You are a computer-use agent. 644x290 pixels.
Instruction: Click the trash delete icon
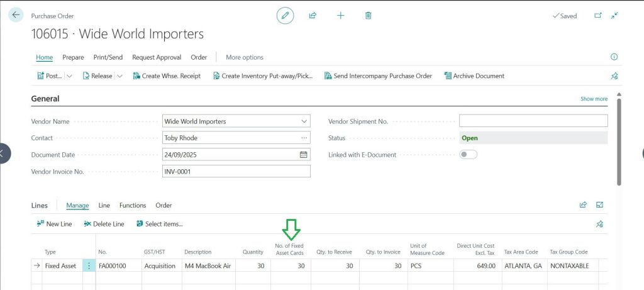click(369, 16)
